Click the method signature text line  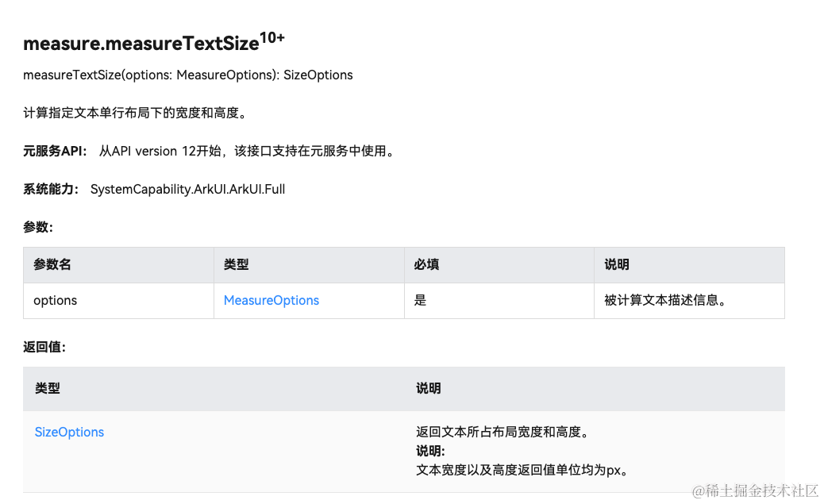click(187, 75)
